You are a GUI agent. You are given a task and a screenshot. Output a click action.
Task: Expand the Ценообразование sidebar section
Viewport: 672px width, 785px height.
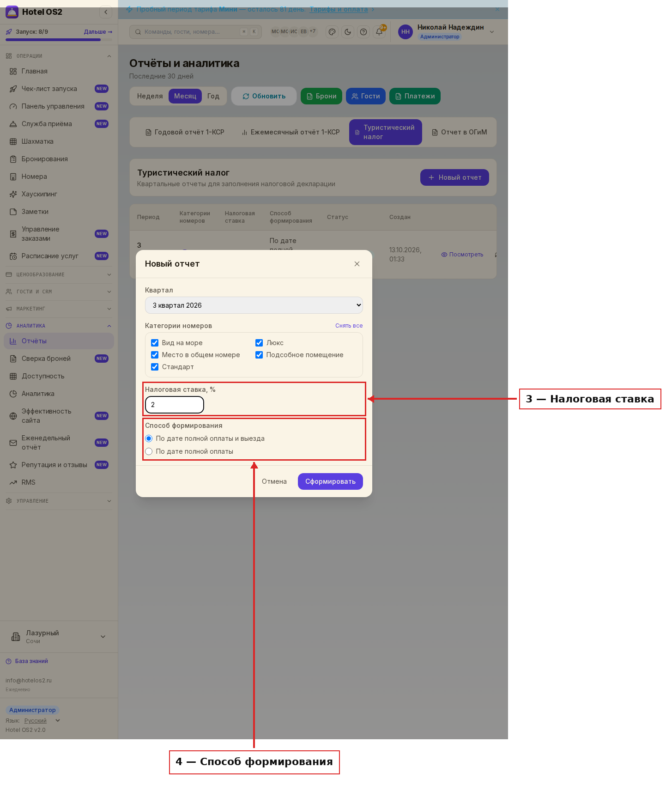click(59, 274)
